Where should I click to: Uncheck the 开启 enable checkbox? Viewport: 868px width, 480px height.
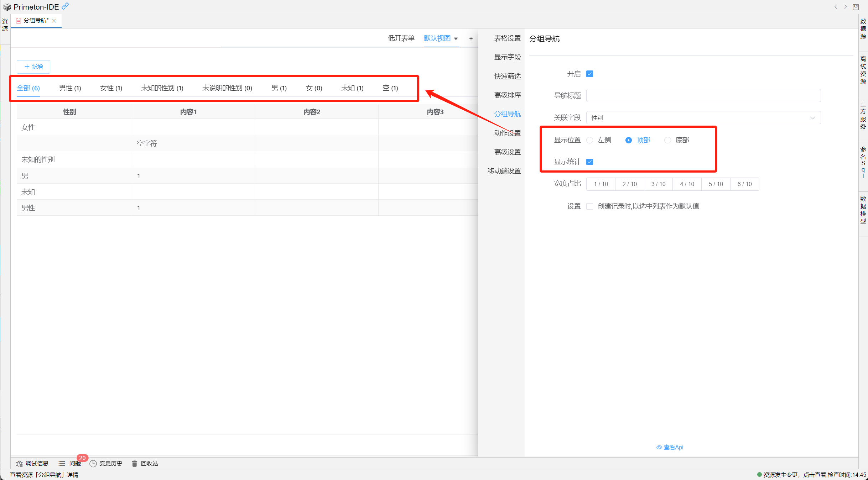589,74
